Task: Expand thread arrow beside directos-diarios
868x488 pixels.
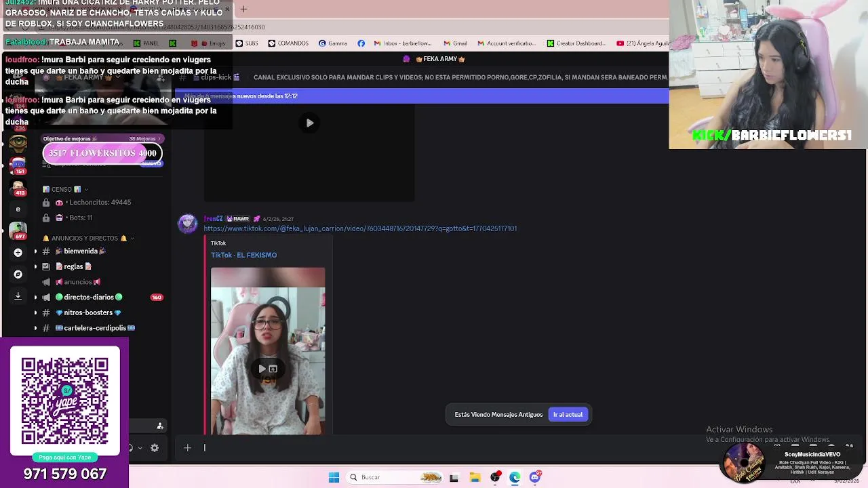Action: coord(35,297)
